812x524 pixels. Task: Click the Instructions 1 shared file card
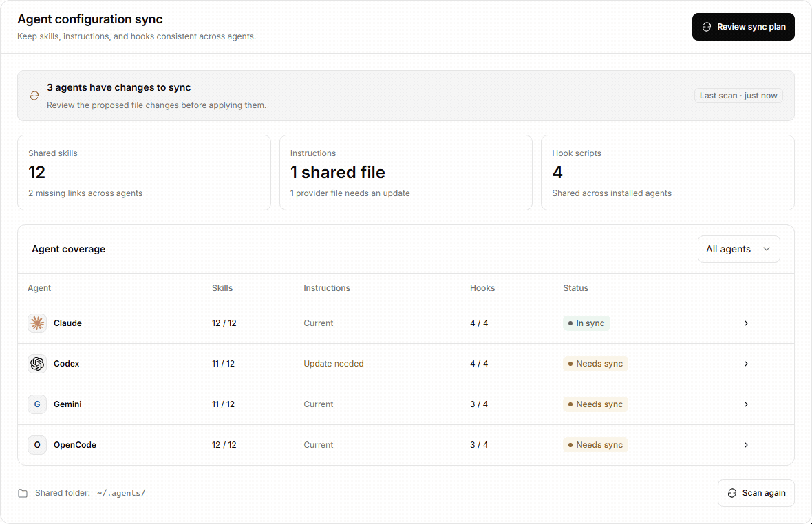pos(406,173)
